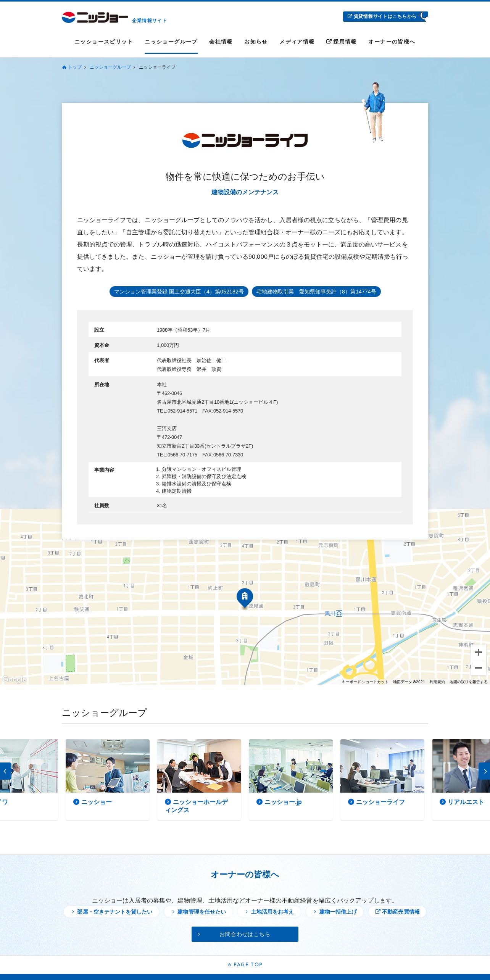Open the ニッショーライフ card photo

pos(382,766)
